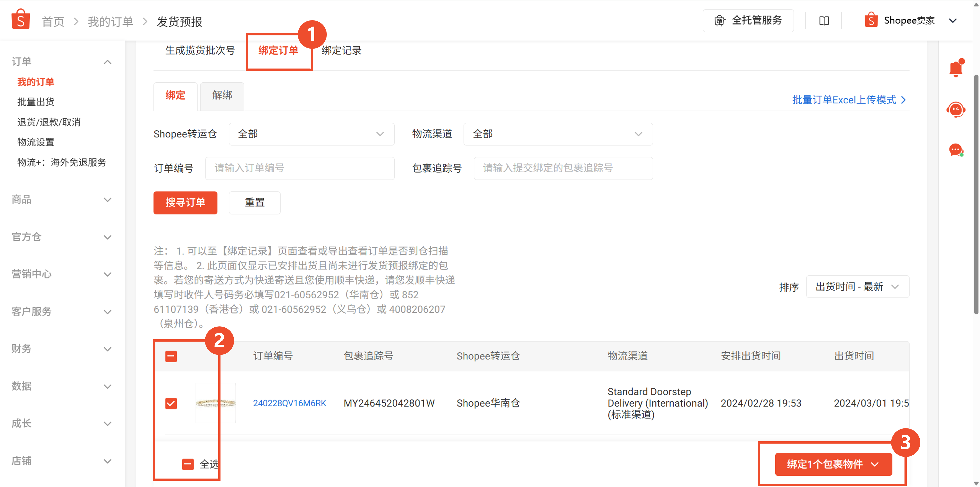
Task: Expand the Shopee卖家 account dropdown arrow
Action: coord(953,20)
